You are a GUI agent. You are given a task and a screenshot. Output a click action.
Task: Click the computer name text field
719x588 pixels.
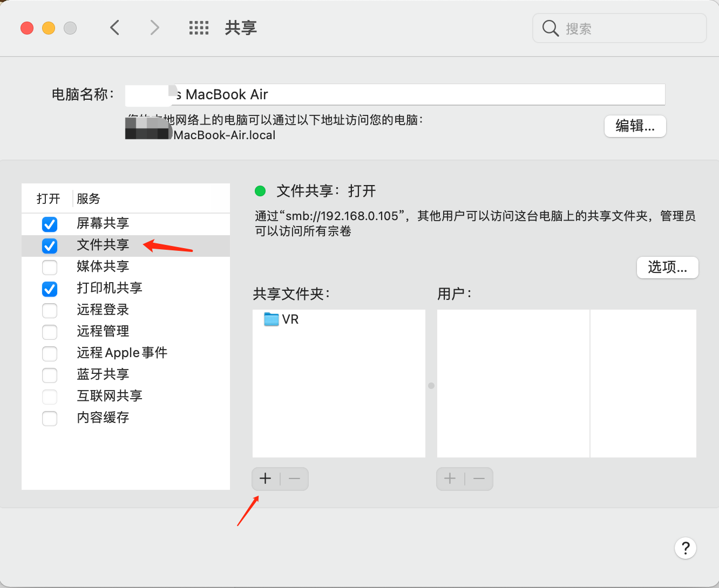pos(395,94)
